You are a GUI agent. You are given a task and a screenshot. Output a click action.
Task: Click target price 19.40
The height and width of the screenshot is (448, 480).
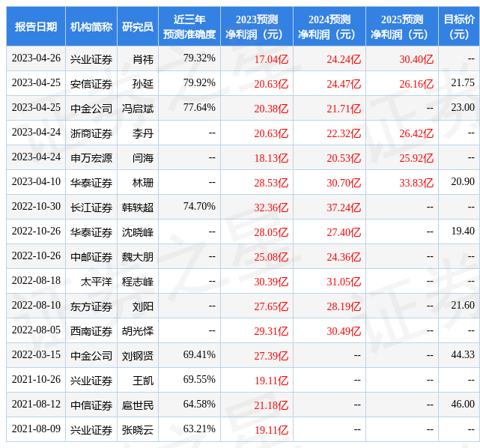(x=463, y=231)
